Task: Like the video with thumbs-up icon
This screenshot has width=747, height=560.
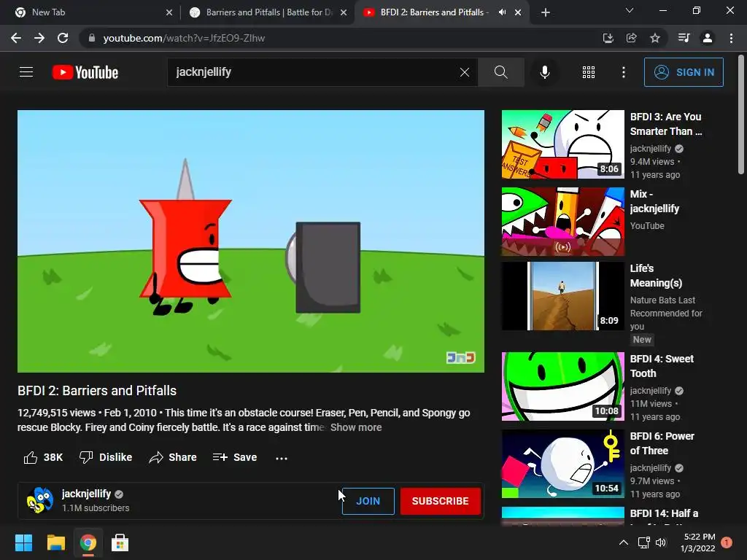Action: [x=31, y=457]
